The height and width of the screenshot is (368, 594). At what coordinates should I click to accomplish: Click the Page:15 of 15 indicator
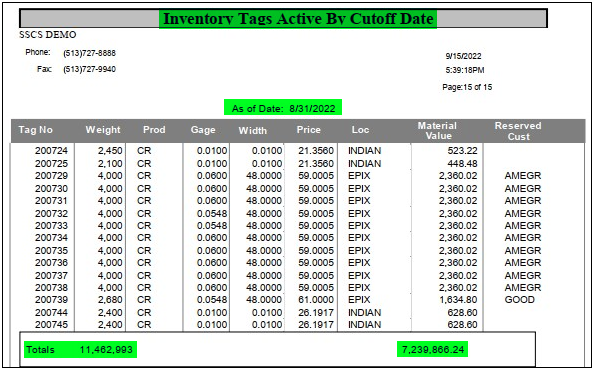467,87
